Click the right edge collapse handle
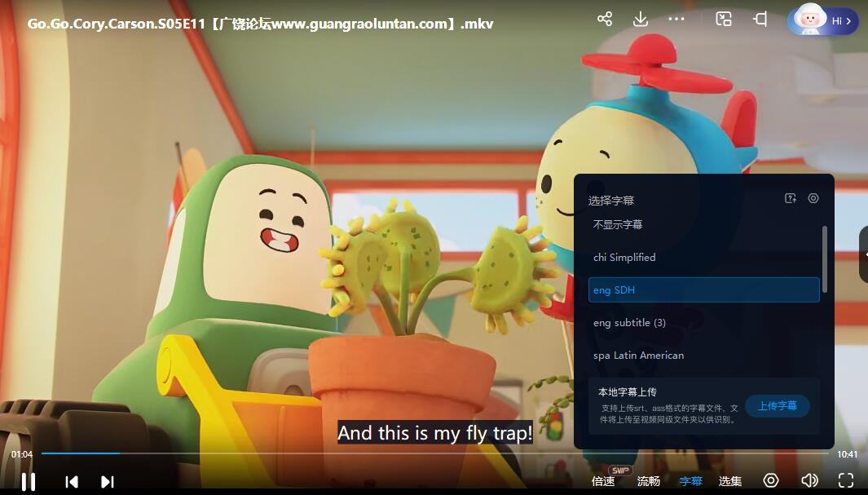Screen dimensions: 868x495 [864, 254]
